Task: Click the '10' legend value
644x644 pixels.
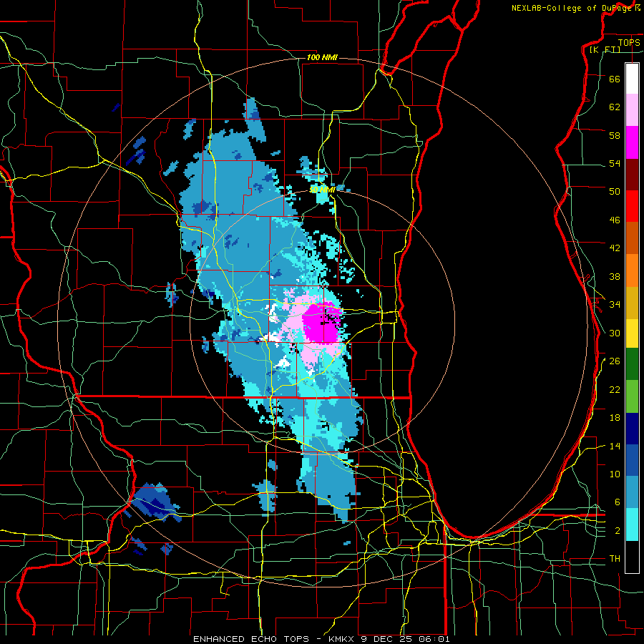Action: coord(615,474)
